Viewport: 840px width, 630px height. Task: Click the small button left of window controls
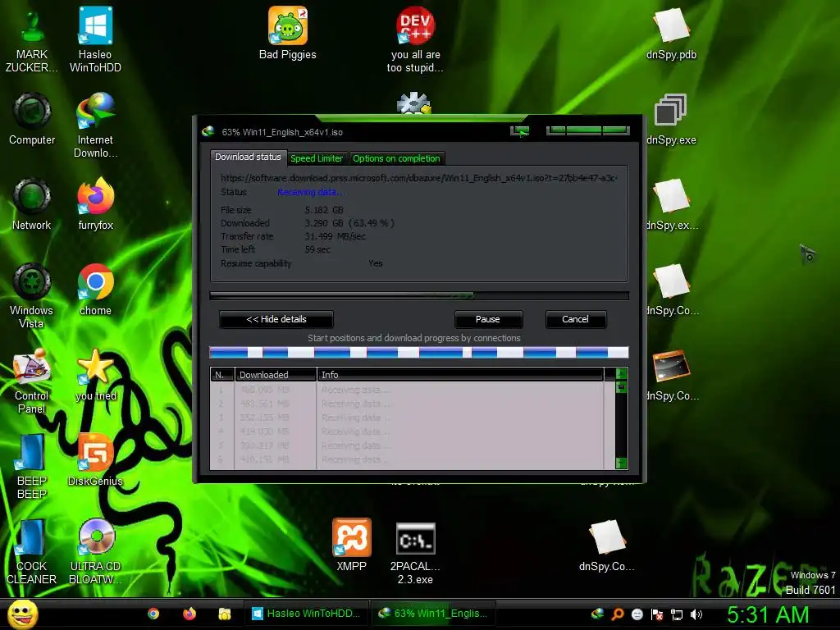(x=519, y=131)
